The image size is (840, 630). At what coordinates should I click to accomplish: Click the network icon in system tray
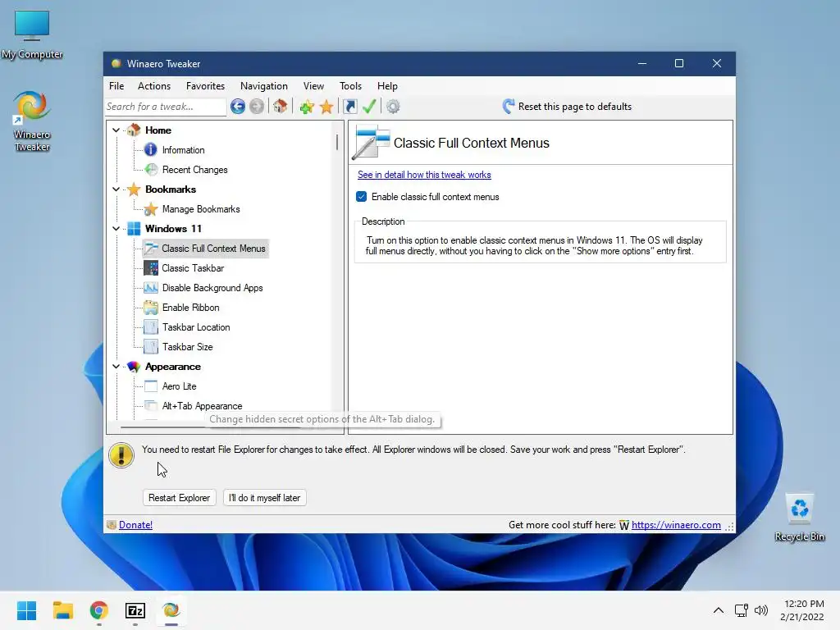(741, 610)
